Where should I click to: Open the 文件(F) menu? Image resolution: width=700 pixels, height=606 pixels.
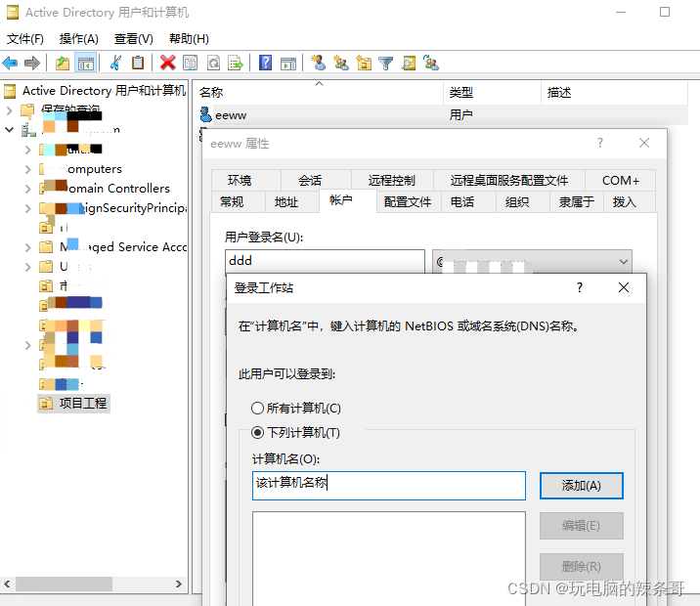coord(25,39)
